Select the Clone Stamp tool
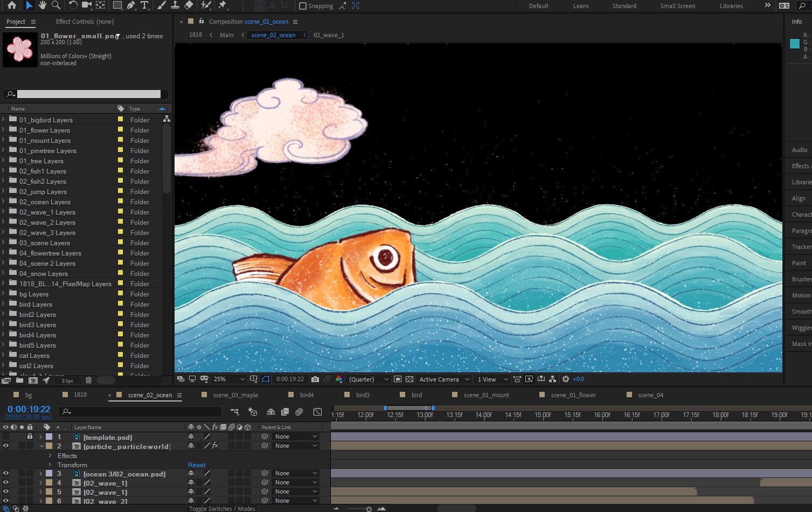This screenshot has height=512, width=812. (175, 5)
